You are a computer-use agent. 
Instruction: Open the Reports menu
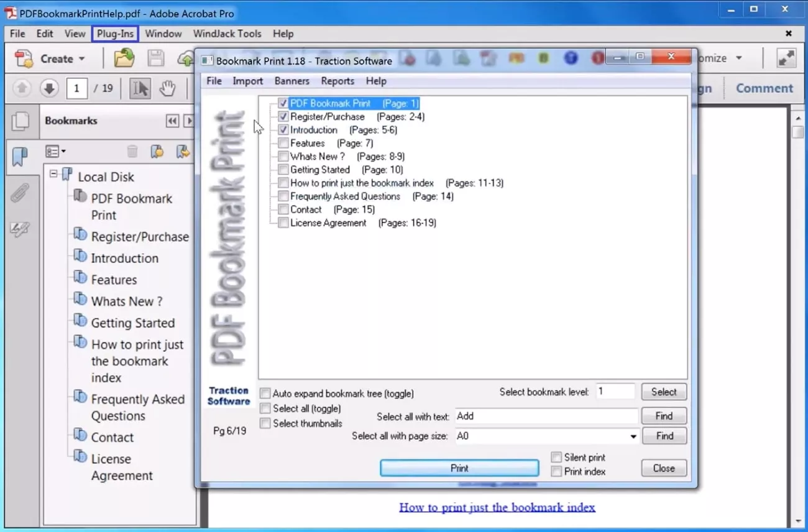(337, 81)
